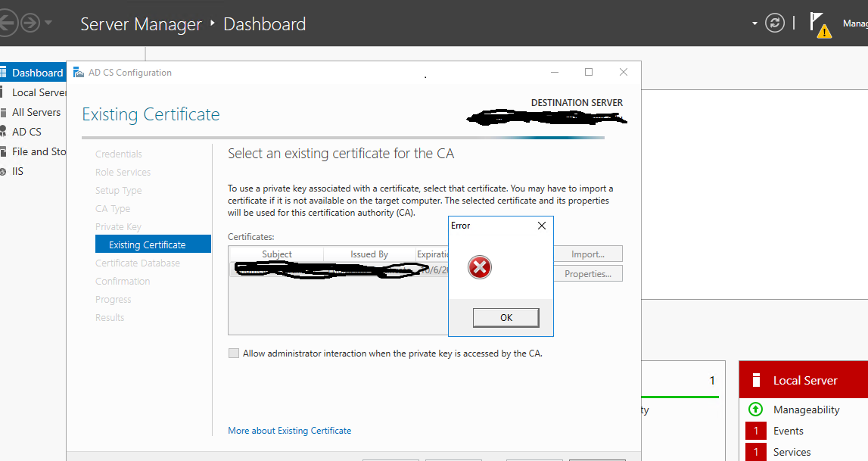Screen dimensions: 868x461
Task: Click the red Events count badge
Action: point(756,431)
